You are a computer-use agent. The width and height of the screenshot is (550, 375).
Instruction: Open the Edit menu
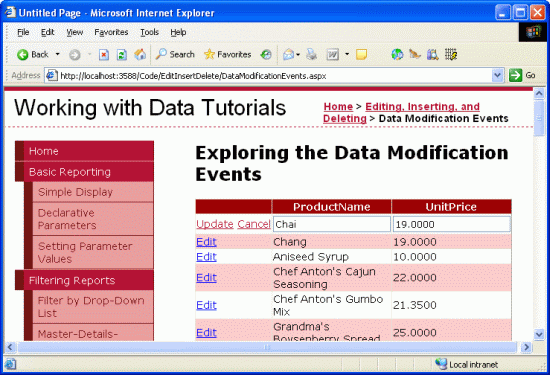coord(47,32)
